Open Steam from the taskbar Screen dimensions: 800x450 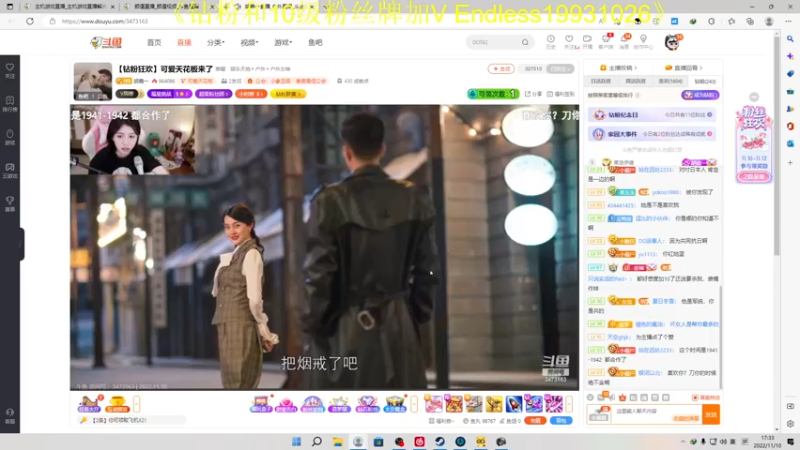tap(440, 442)
